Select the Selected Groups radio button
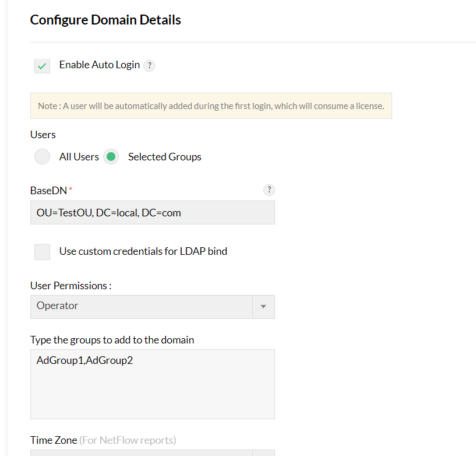The image size is (476, 456). [111, 157]
